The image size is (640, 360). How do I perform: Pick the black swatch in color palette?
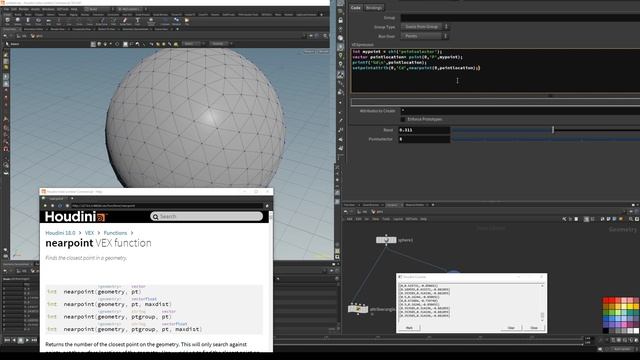[606, 331]
